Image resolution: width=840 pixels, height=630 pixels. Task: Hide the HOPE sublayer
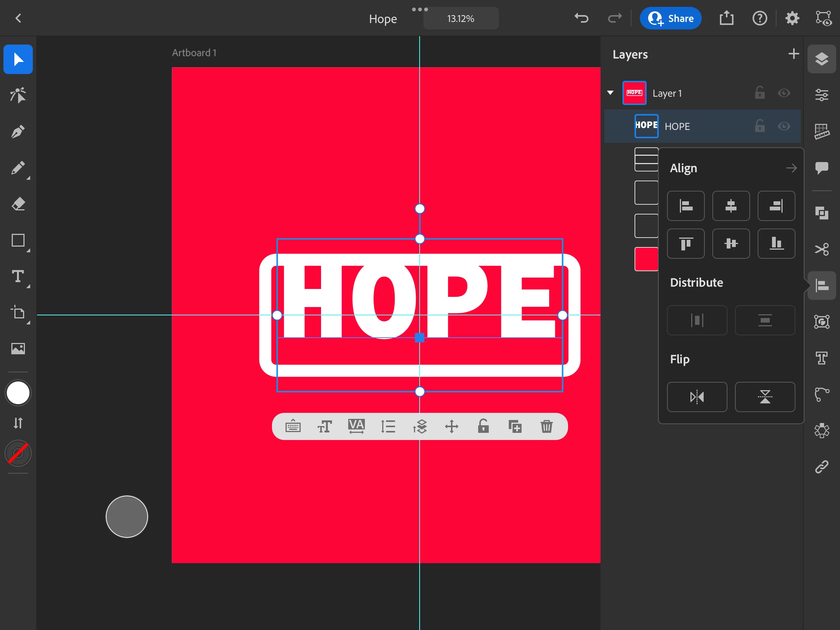[784, 126]
